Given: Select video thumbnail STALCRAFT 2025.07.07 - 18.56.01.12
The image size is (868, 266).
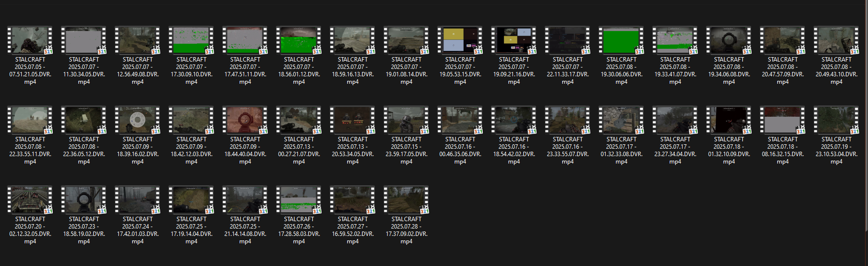Looking at the screenshot, I should (x=299, y=40).
